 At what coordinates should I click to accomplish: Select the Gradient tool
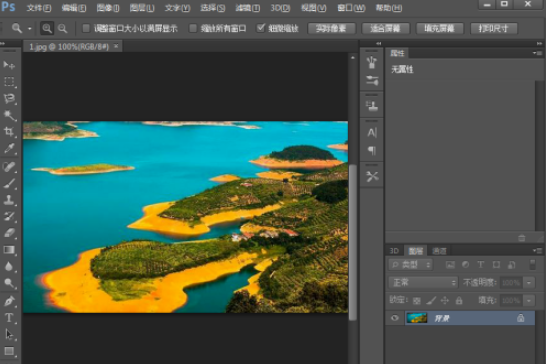9,250
